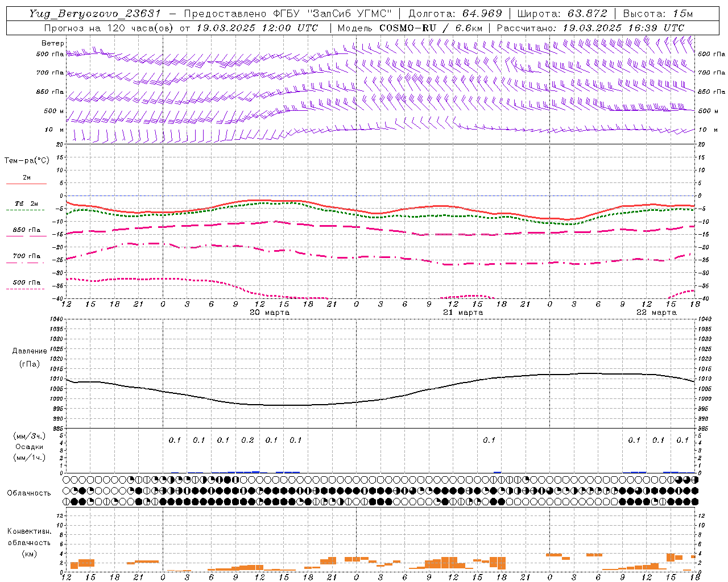The height and width of the screenshot is (582, 728).
Task: Click the station name Yug_Beryozovo_23631
Action: click(x=95, y=14)
